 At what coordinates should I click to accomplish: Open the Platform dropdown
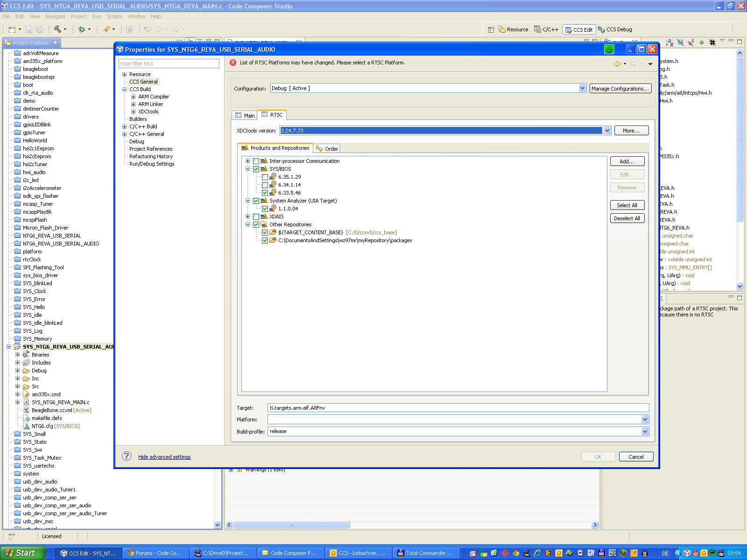[x=645, y=420]
